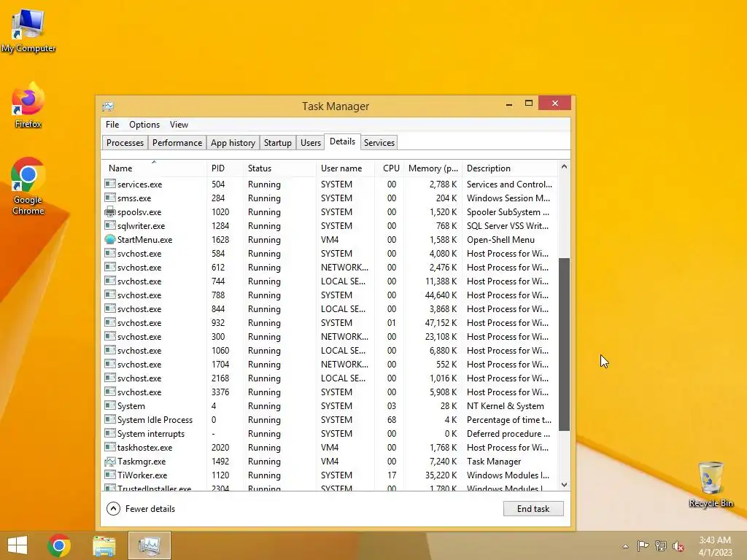Switch to the Processes tab
The image size is (747, 560).
pos(125,143)
